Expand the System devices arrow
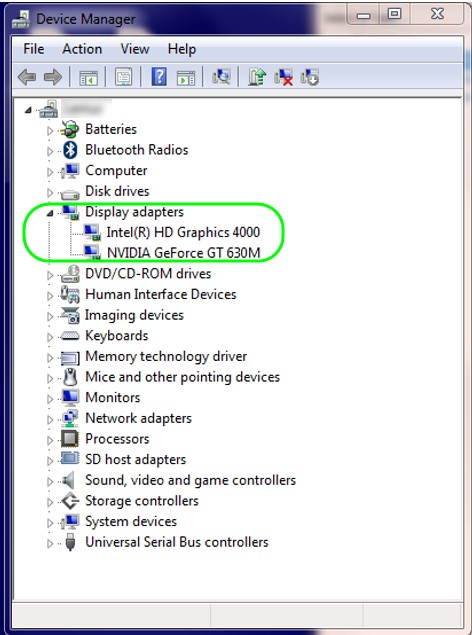The width and height of the screenshot is (472, 635). coord(50,522)
